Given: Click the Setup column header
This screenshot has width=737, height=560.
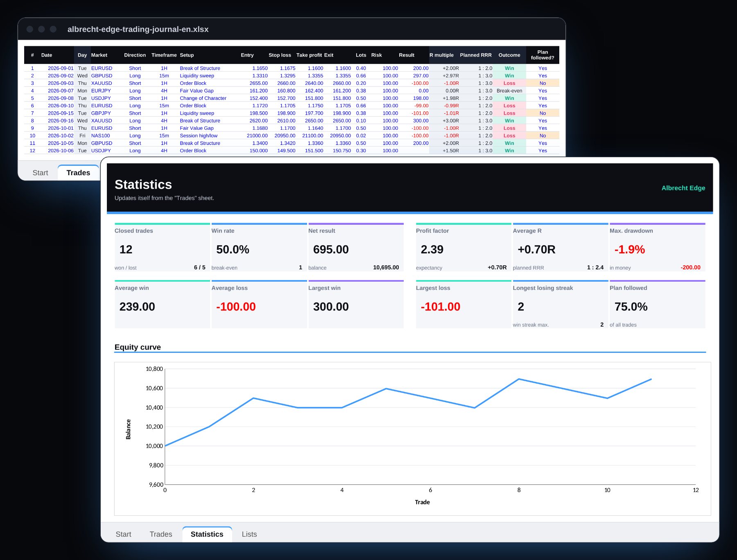Looking at the screenshot, I should point(187,55).
